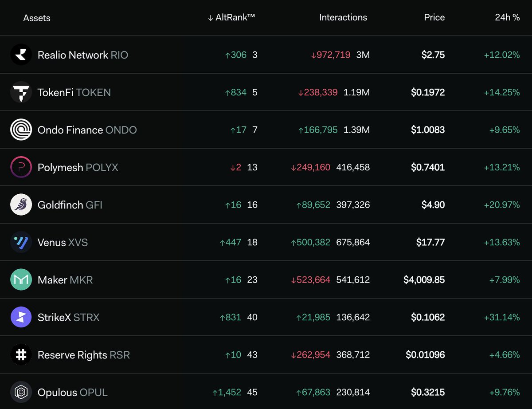
Task: Click the +4.66% change for Reserve Rights
Action: (505, 355)
